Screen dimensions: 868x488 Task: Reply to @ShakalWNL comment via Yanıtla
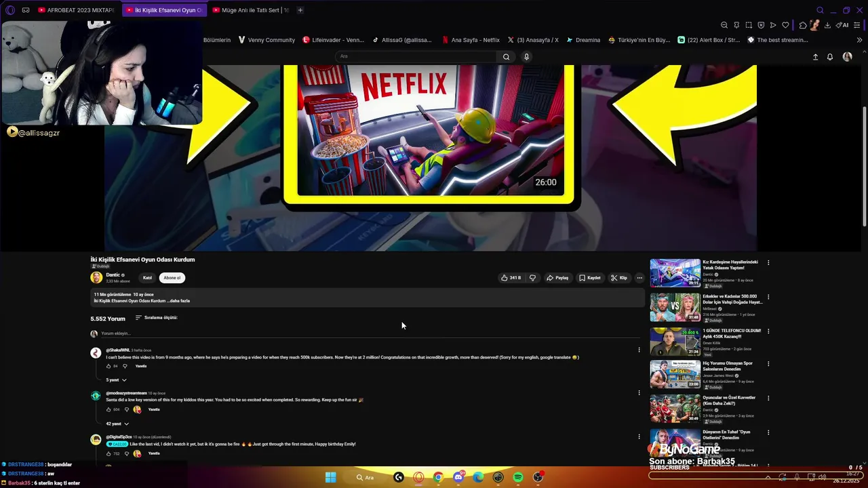point(141,366)
